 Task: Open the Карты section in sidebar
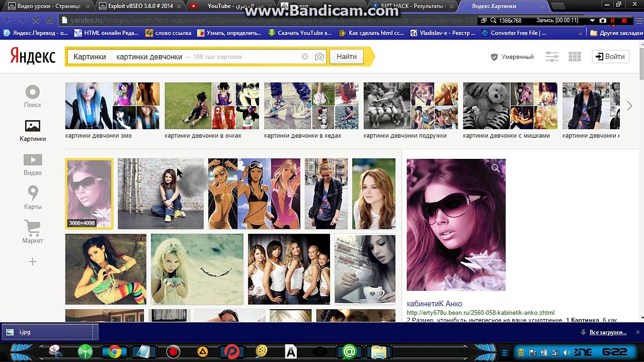pos(33,198)
